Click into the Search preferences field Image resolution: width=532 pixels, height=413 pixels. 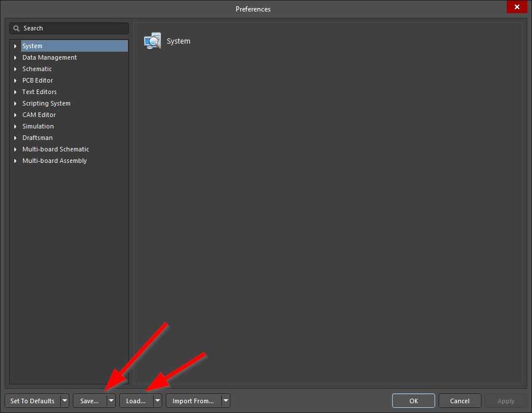click(72, 28)
